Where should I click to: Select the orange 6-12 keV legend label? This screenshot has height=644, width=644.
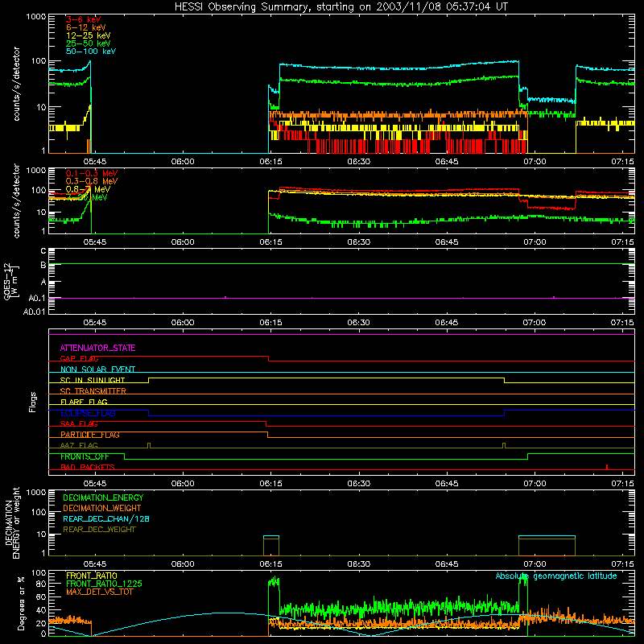pos(86,27)
